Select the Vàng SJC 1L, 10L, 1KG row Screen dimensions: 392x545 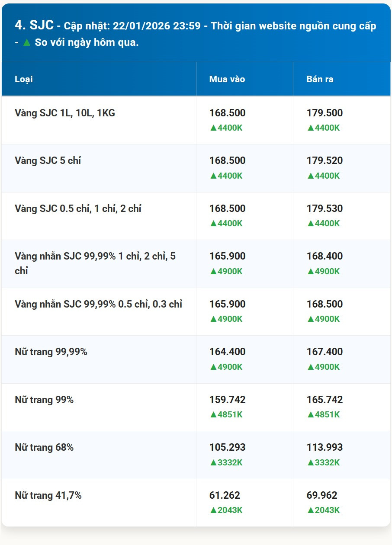click(x=196, y=120)
